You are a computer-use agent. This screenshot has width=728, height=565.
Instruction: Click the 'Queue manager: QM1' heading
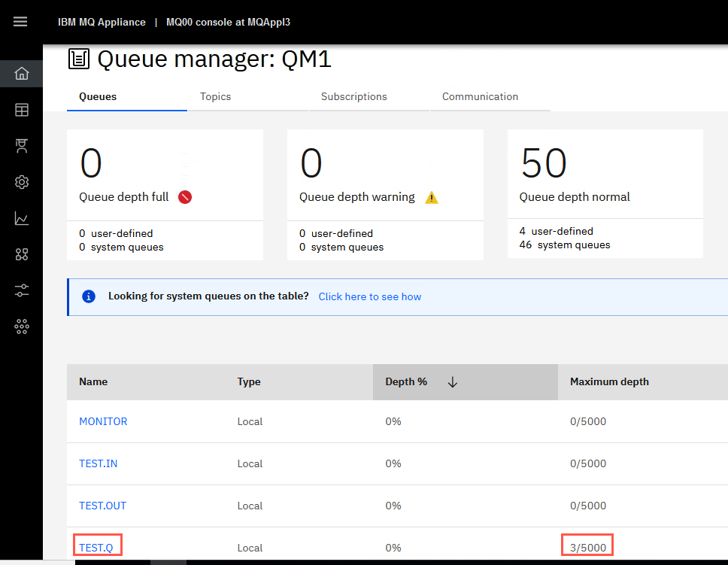pyautogui.click(x=214, y=59)
